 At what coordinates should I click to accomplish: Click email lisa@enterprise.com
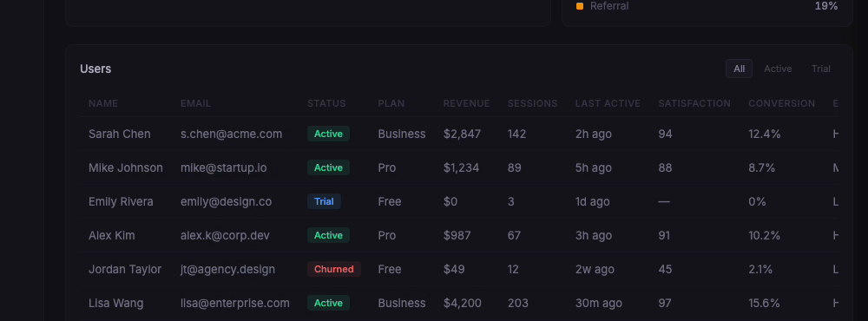(234, 303)
